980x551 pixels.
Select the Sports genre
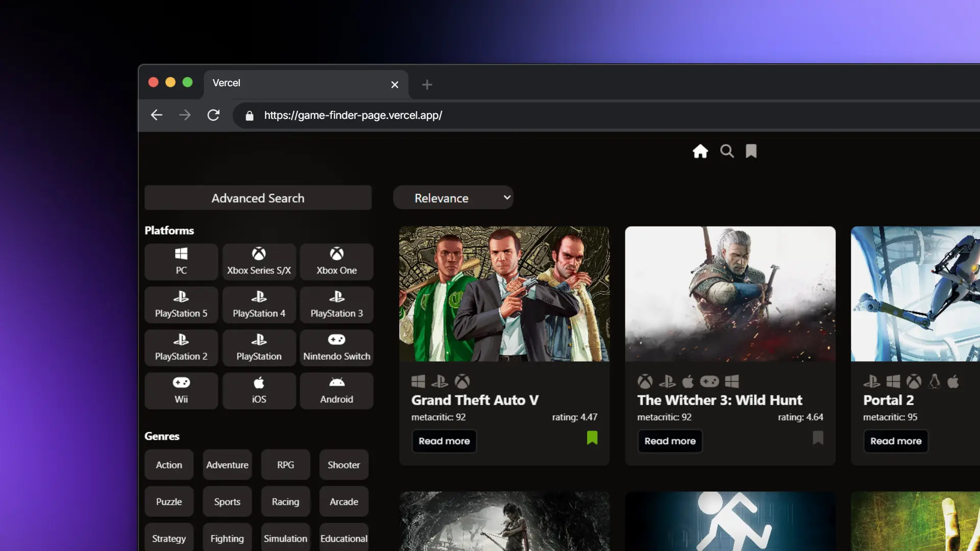(x=227, y=502)
